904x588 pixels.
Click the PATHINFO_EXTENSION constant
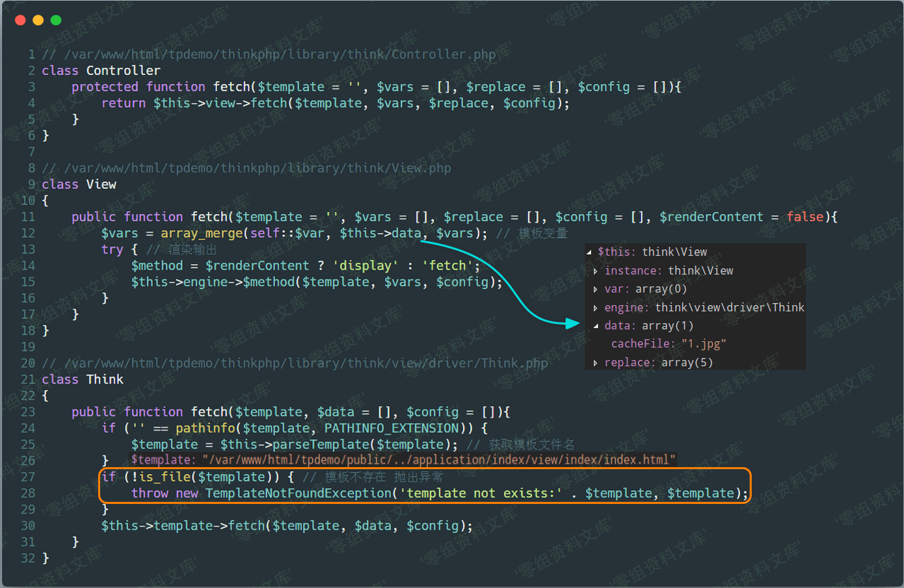[x=392, y=428]
